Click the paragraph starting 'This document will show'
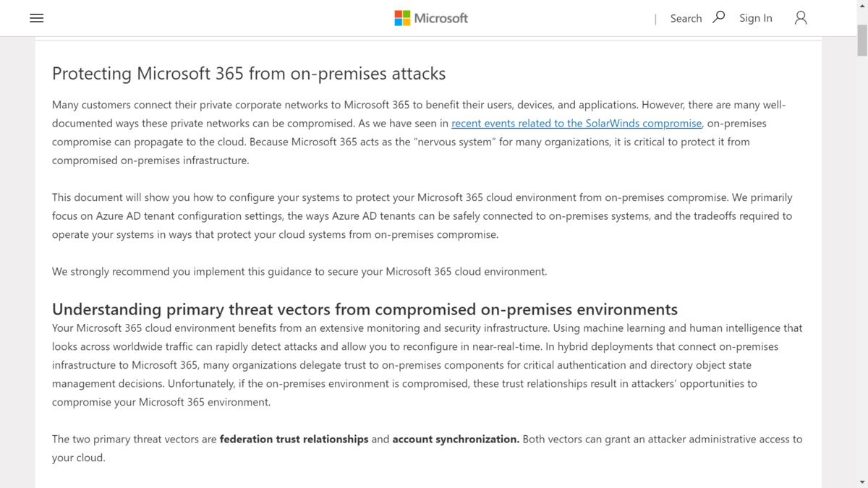 [x=422, y=215]
